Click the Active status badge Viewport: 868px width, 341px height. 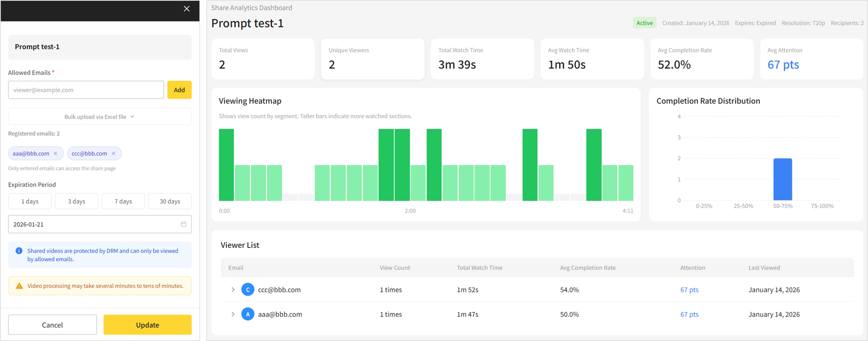[644, 23]
